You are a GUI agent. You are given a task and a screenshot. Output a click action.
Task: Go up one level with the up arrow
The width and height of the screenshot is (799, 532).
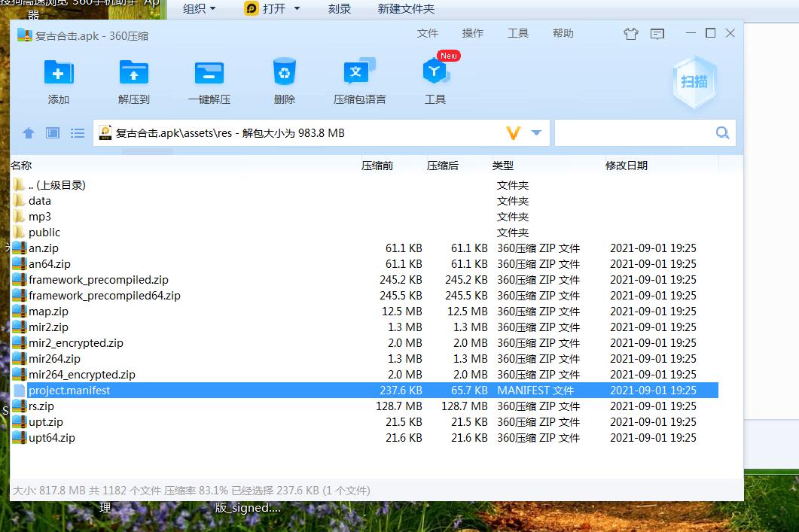(x=29, y=133)
